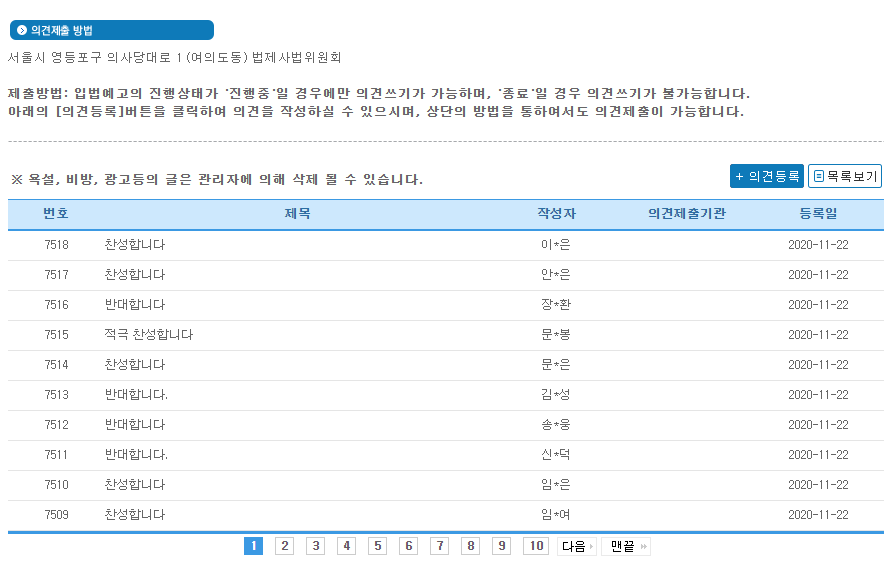This screenshot has height=569, width=884.
Task: Go to page 3
Action: 315,546
